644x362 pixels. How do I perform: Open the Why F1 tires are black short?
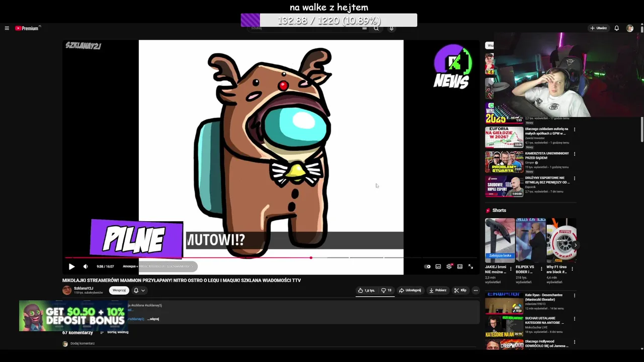(561, 240)
